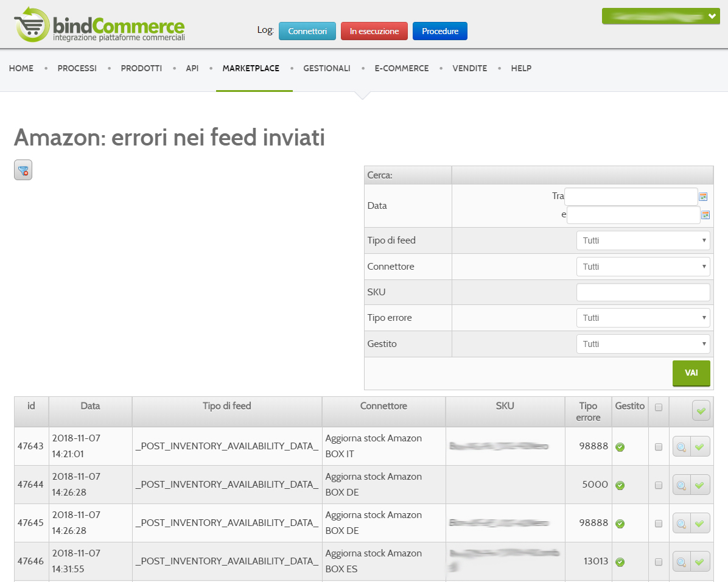
Task: Click 'Aggiorna stock Amazon BOX ES' cell
Action: [x=383, y=561]
